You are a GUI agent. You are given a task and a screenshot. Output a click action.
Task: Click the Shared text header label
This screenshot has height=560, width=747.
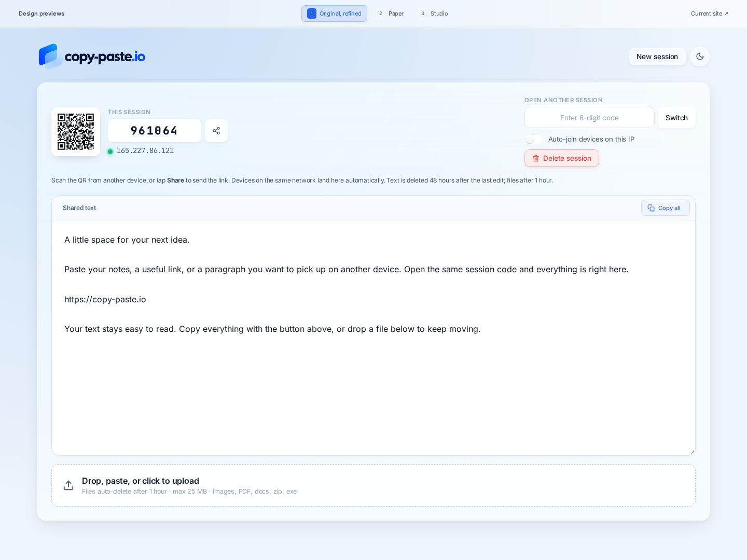point(79,208)
